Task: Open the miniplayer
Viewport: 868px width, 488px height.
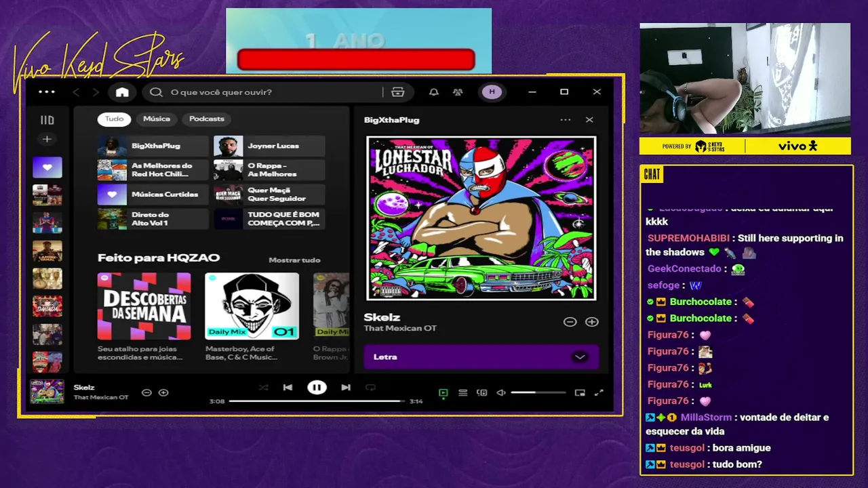Action: 580,392
